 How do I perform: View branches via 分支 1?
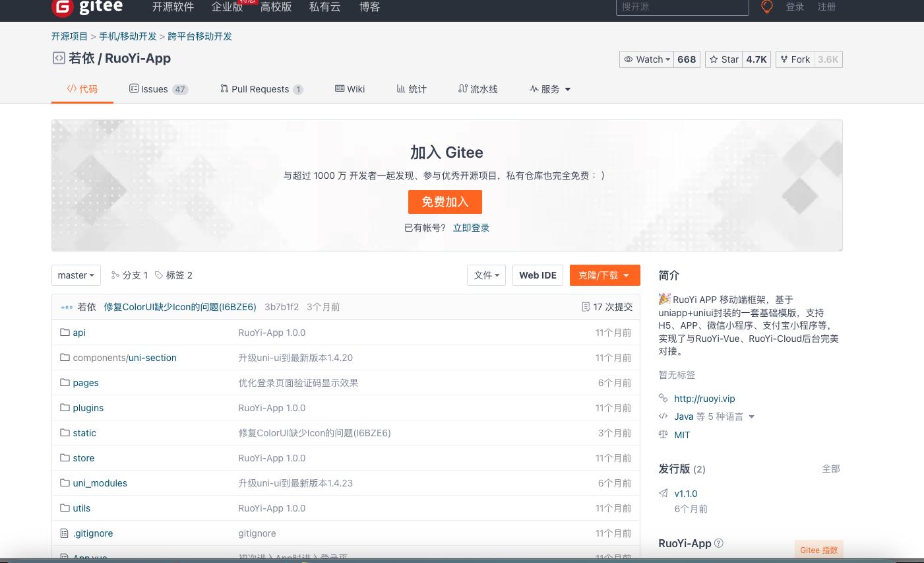click(130, 275)
